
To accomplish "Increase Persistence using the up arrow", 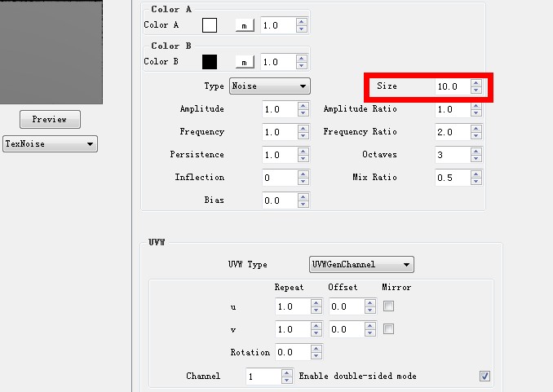I will pyautogui.click(x=303, y=152).
